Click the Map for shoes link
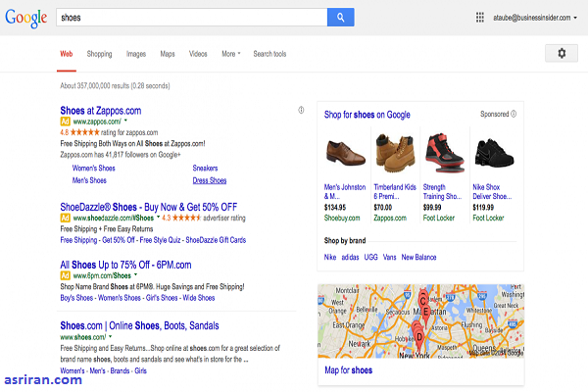This screenshot has width=588, height=392. (x=348, y=370)
